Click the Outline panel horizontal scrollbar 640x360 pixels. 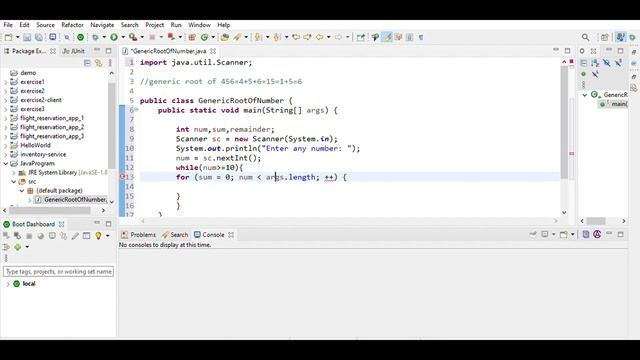click(x=596, y=221)
